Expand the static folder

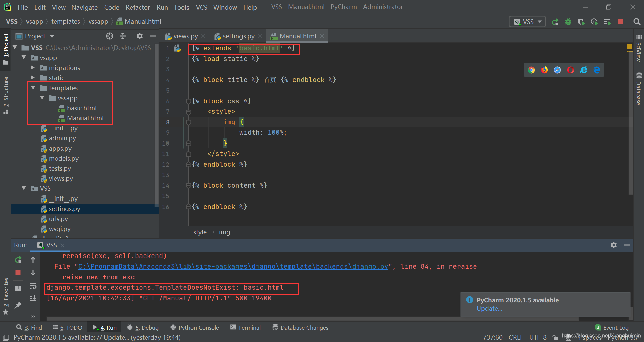click(x=33, y=78)
